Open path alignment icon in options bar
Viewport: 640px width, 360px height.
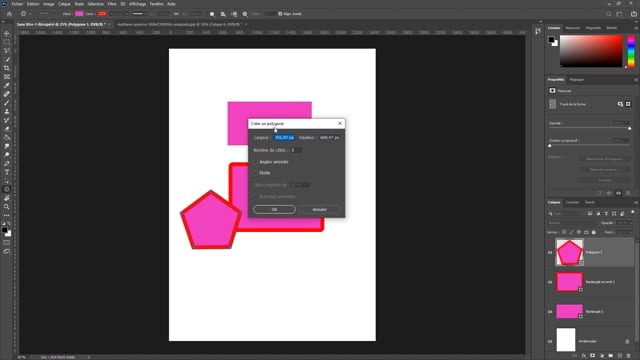pos(223,14)
